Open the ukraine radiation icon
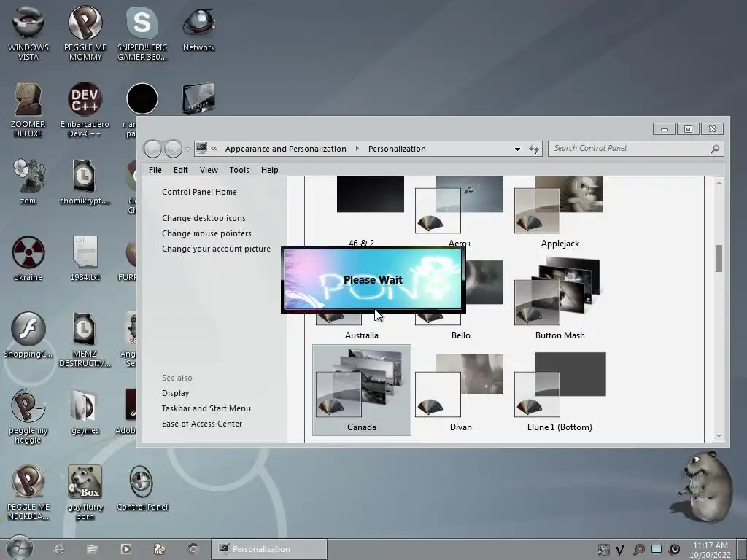This screenshot has height=560, width=747. (28, 258)
